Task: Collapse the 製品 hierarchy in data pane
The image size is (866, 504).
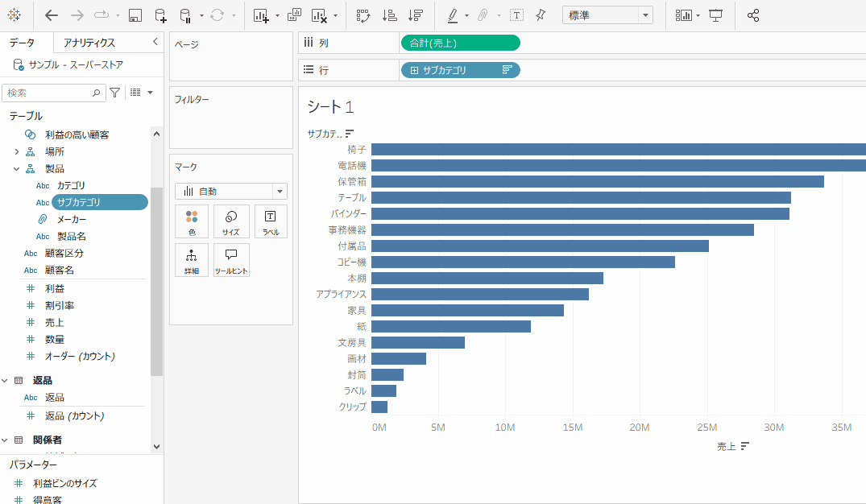Action: pos(16,168)
